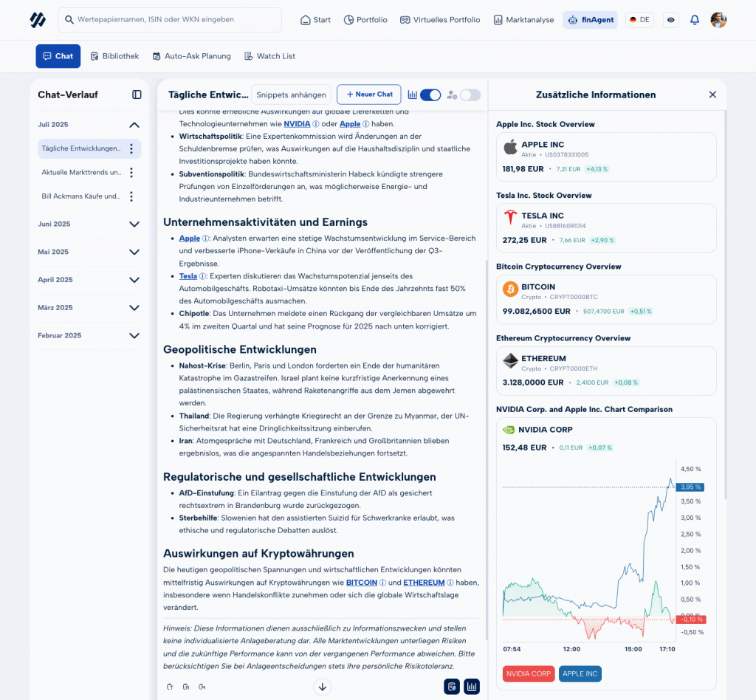Open the Bill Ackmans Käufe chat entry

tap(80, 196)
